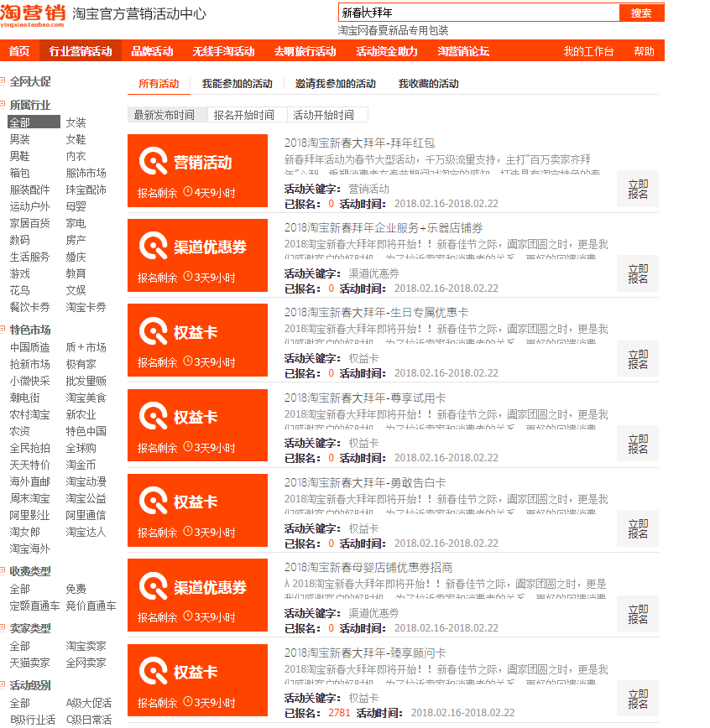
Task: Open the 营销活动 card thumbnail
Action: pyautogui.click(x=197, y=171)
